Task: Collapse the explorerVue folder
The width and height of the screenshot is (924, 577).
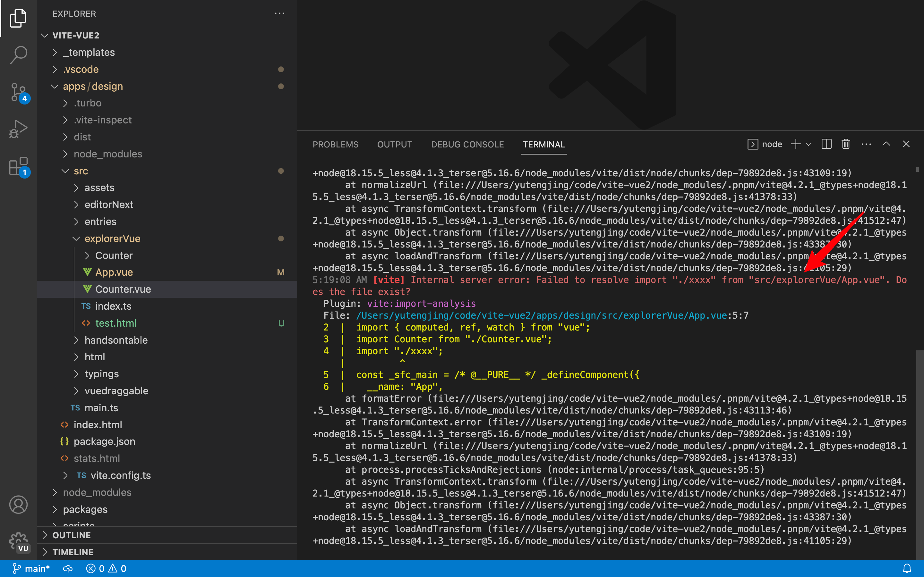Action: point(112,238)
